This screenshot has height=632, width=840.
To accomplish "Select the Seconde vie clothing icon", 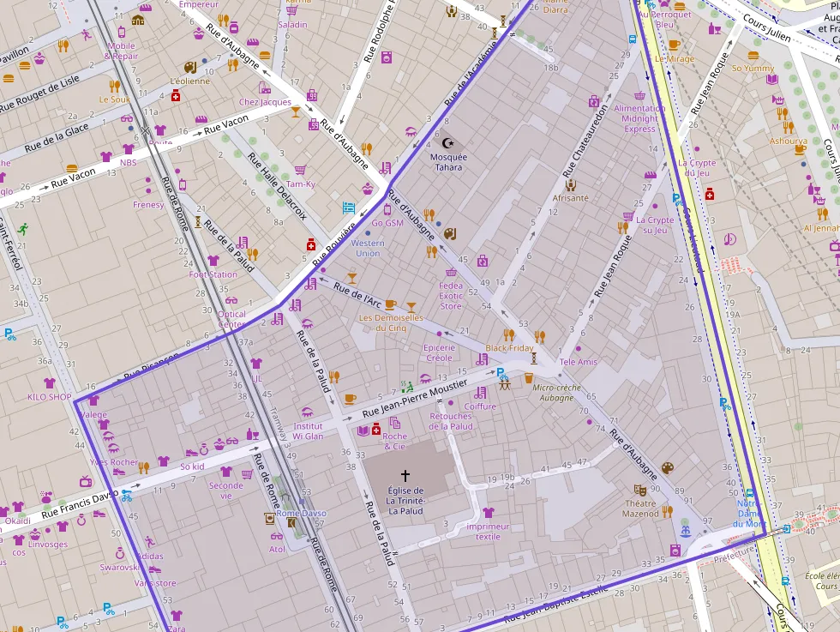I will pos(226,472).
